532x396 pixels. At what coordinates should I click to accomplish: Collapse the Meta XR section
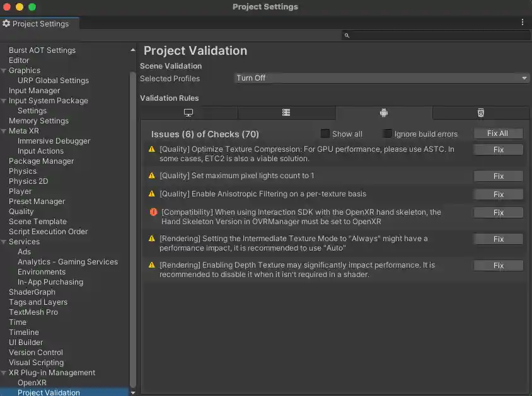coord(4,130)
